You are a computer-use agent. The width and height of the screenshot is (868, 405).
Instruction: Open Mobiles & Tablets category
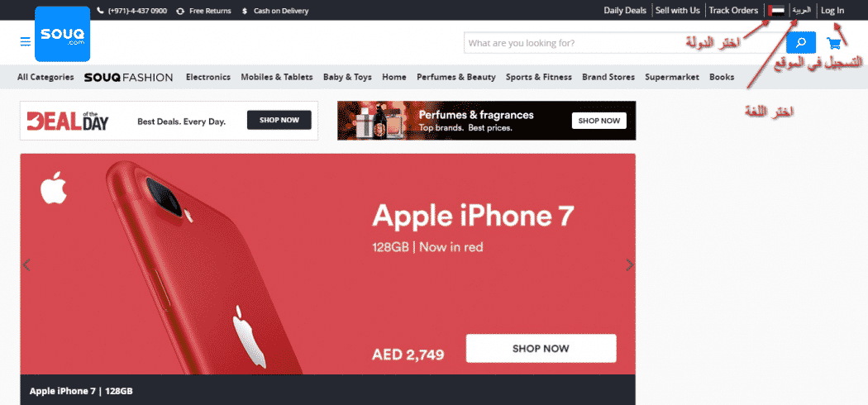click(x=277, y=77)
